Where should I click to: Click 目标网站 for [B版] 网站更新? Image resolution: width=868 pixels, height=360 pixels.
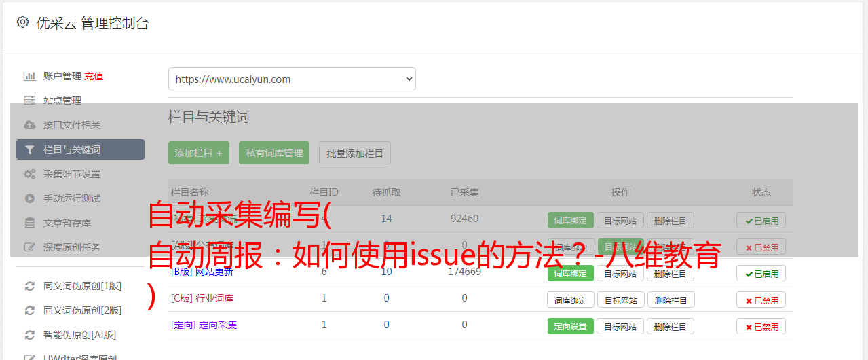(620, 273)
